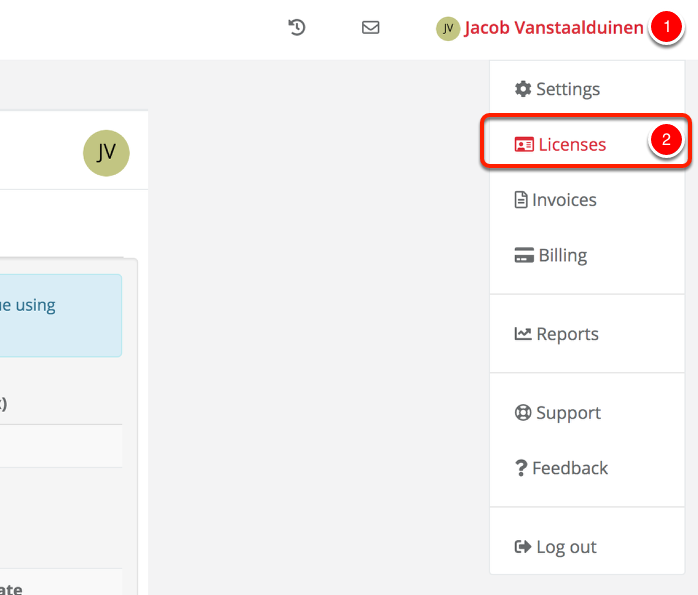Click the large JV profile avatar

point(106,153)
